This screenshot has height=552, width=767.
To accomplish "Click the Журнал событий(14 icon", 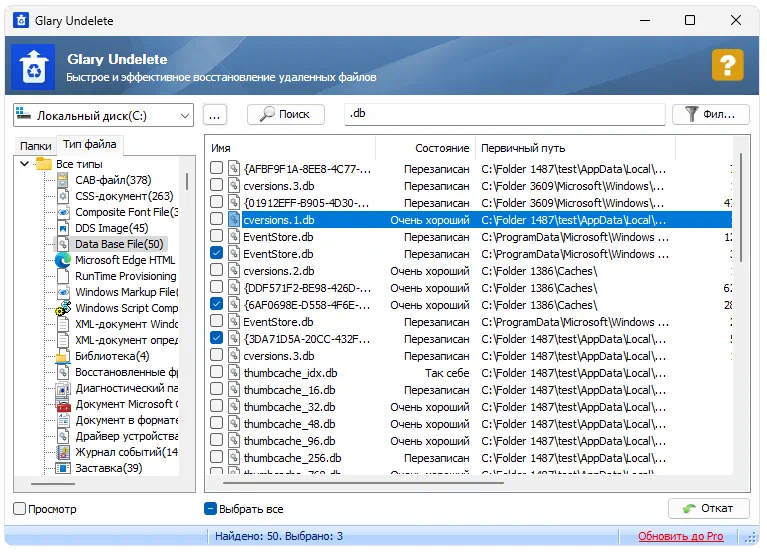I will pos(63,452).
